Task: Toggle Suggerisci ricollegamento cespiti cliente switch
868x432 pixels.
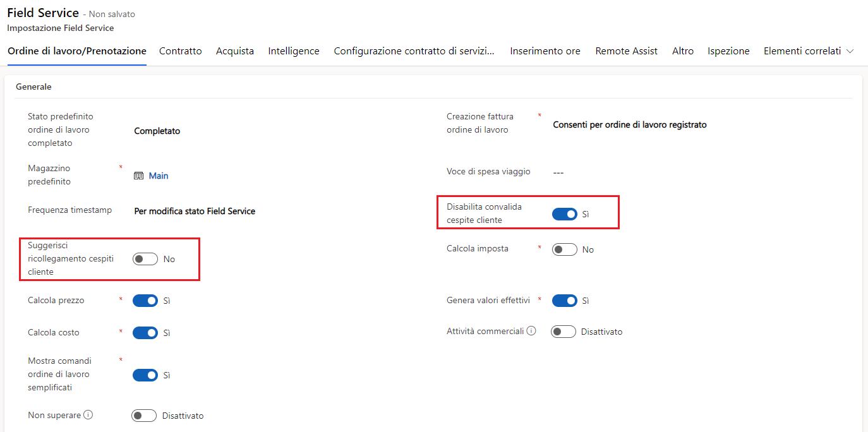Action: tap(145, 259)
